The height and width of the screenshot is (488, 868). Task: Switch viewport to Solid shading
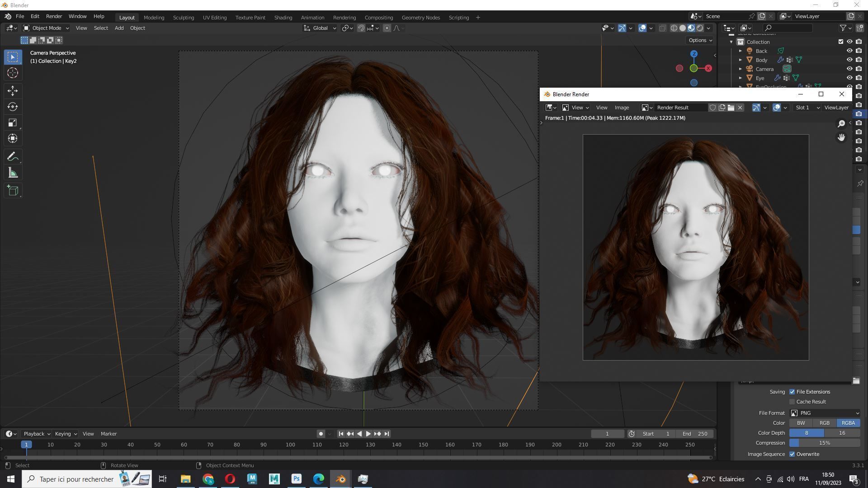(x=683, y=28)
